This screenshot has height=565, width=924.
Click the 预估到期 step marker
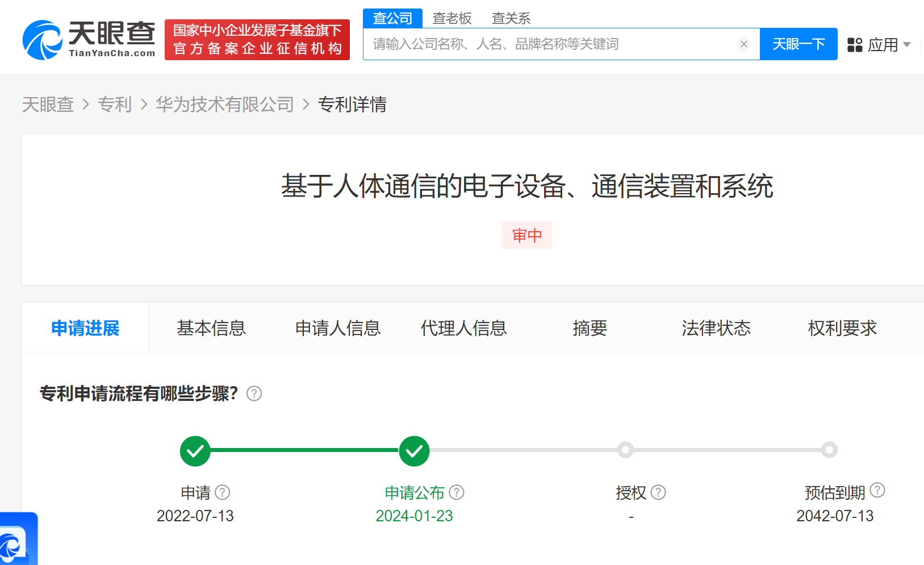point(829,450)
